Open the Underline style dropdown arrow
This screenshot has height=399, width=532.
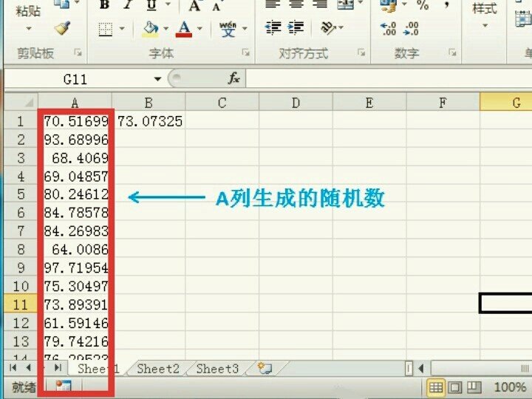[168, 4]
